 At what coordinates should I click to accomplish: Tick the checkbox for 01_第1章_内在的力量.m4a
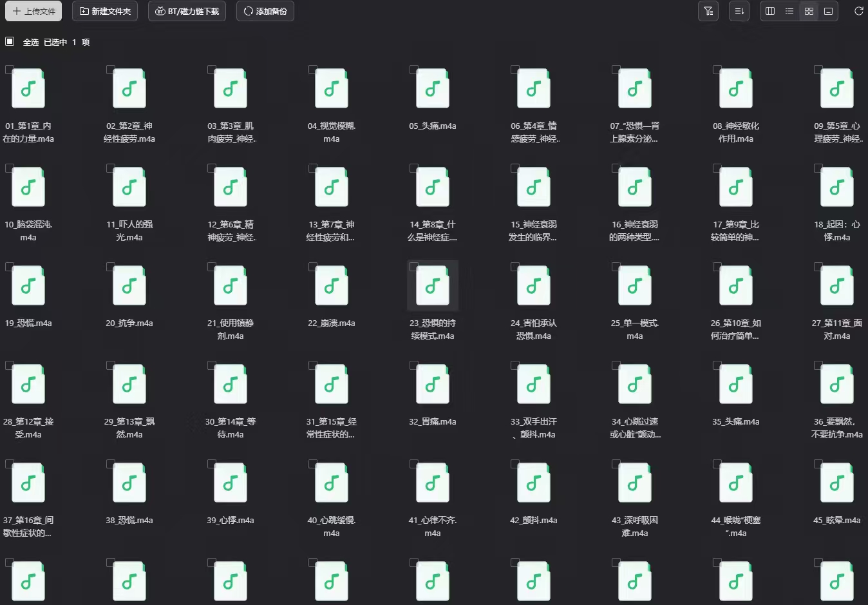pos(9,70)
